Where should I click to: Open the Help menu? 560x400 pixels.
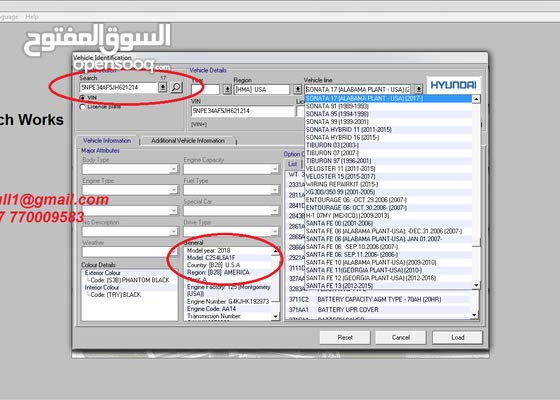tap(31, 17)
